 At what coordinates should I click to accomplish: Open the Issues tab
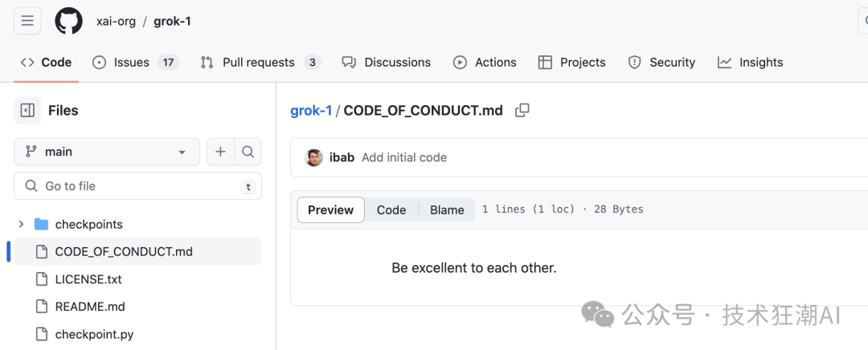tap(135, 63)
